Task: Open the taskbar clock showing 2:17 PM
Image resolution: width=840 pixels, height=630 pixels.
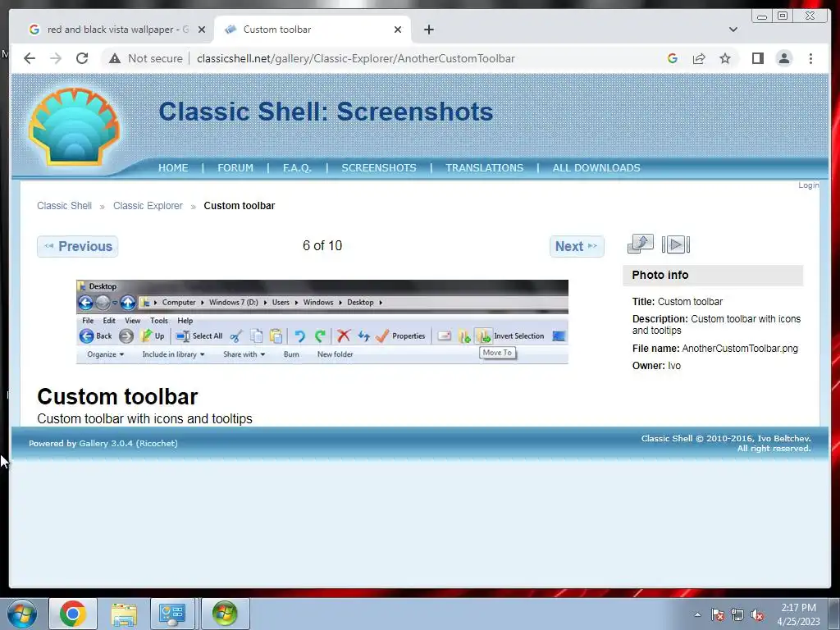Action: pyautogui.click(x=798, y=614)
